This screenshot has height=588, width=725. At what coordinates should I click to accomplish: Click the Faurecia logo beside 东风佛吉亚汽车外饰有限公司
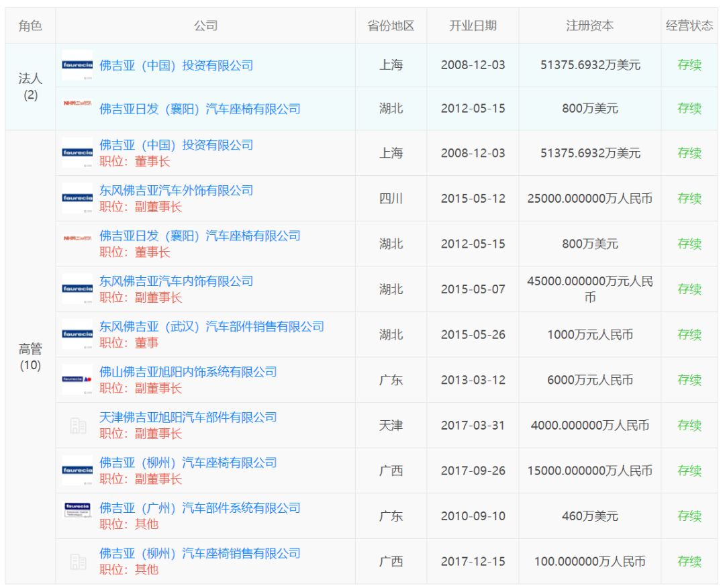tap(77, 198)
